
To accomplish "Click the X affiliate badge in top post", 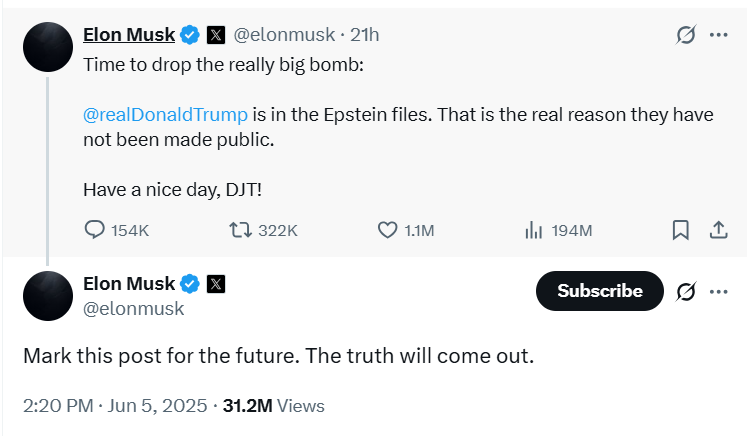I will pyautogui.click(x=216, y=35).
